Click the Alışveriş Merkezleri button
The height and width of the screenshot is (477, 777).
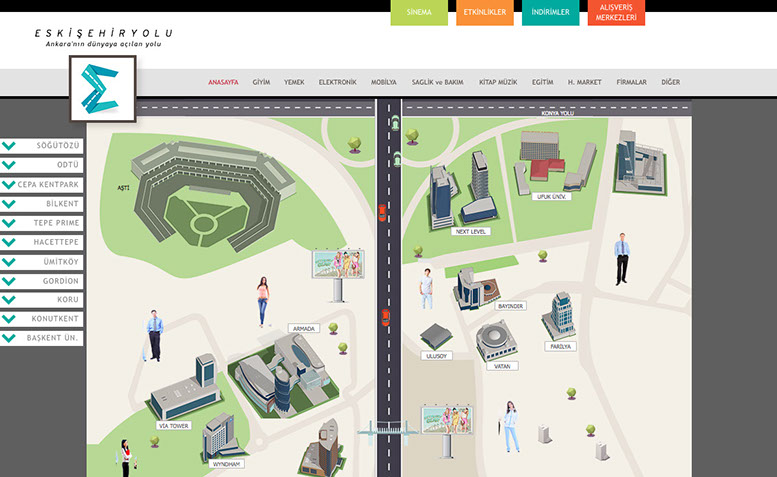pos(616,12)
